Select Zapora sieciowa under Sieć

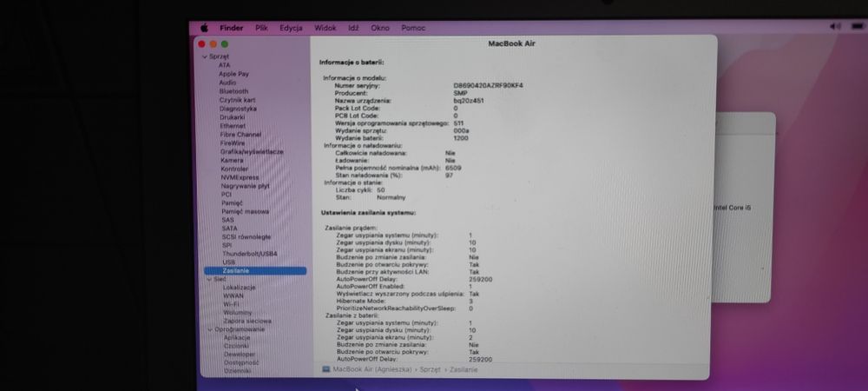(247, 321)
